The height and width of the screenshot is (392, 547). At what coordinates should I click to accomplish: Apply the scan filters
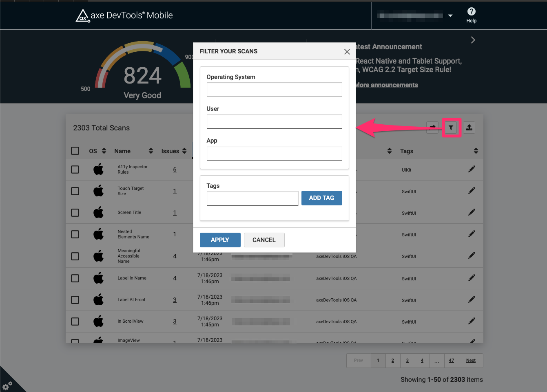click(x=220, y=240)
